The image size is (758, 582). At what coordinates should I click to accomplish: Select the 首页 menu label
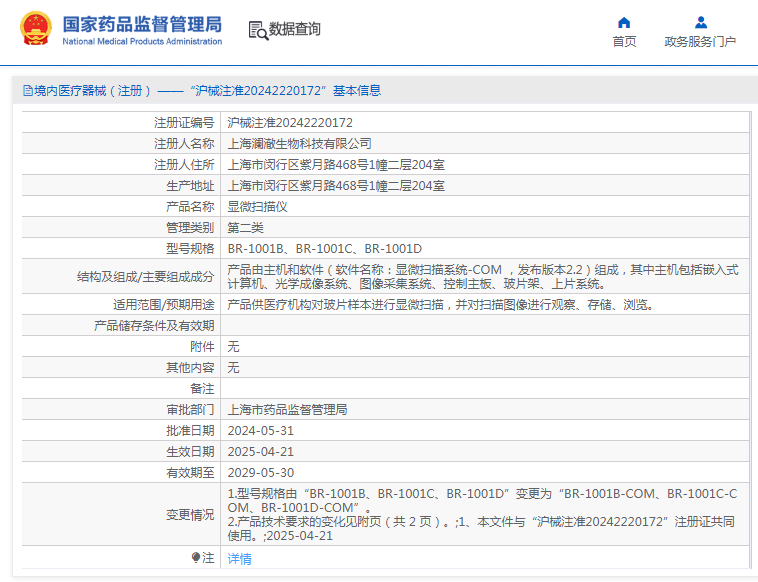tap(624, 42)
